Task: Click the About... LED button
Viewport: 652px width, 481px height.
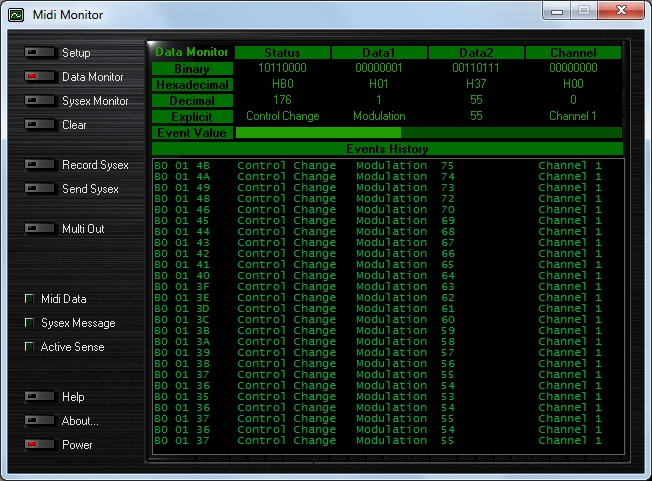Action: tap(40, 421)
